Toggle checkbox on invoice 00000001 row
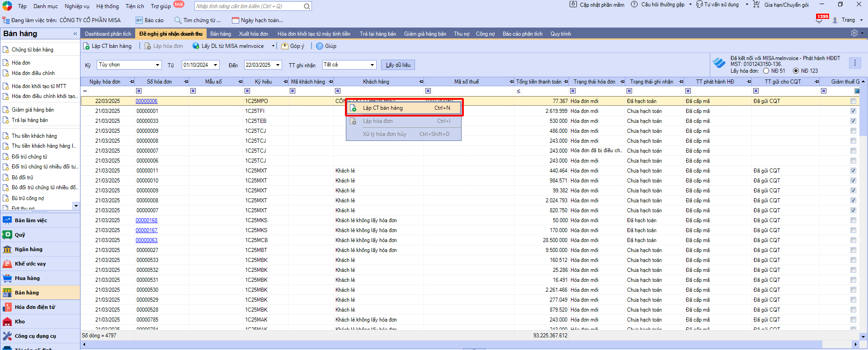Image resolution: width=868 pixels, height=350 pixels. (x=853, y=111)
